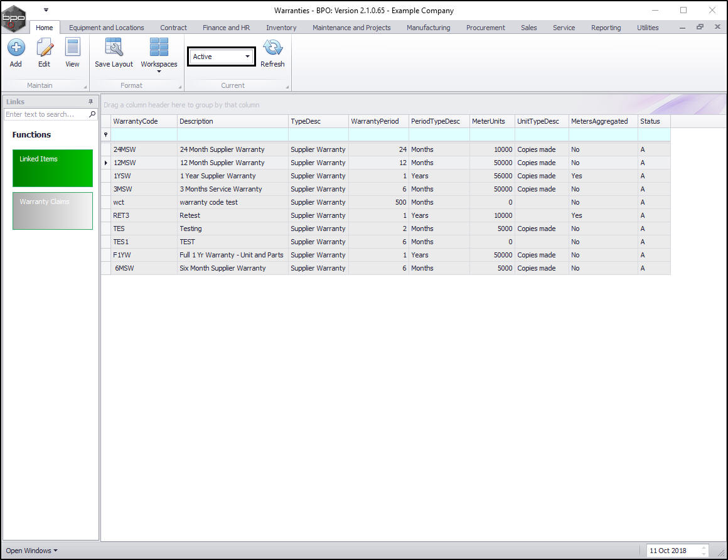Sort by MetersAggregated column header

603,121
